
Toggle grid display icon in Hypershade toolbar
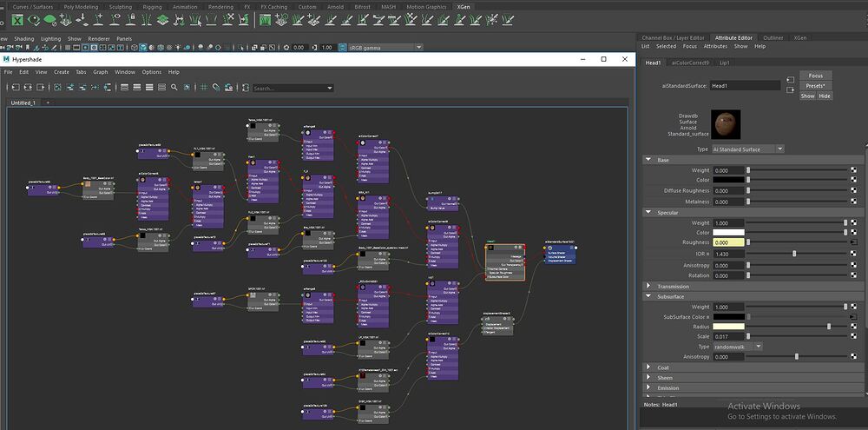click(204, 87)
